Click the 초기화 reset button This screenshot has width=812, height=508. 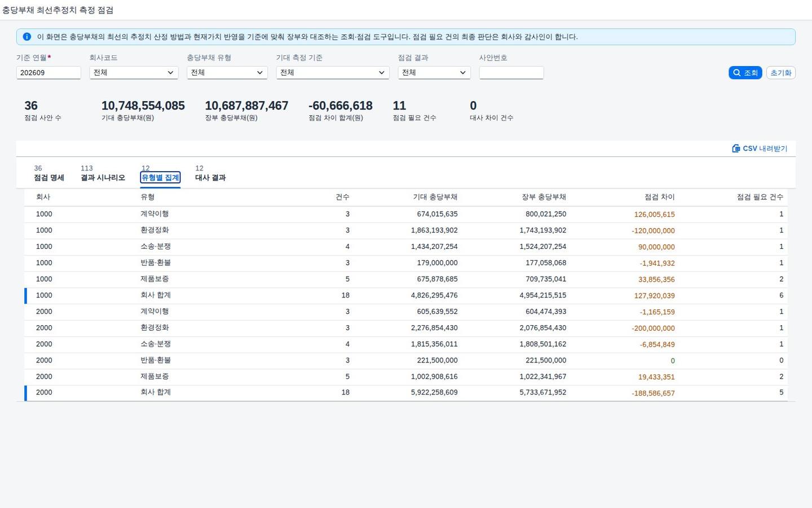pyautogui.click(x=781, y=73)
